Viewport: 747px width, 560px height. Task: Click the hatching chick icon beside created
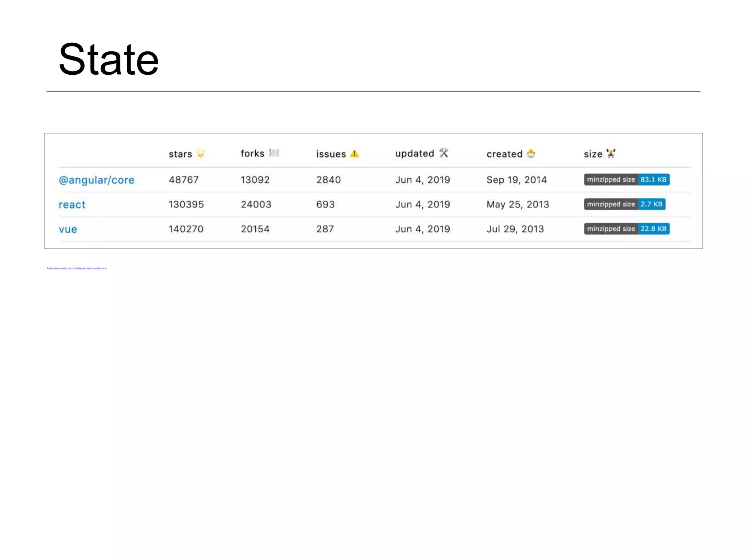coord(531,153)
